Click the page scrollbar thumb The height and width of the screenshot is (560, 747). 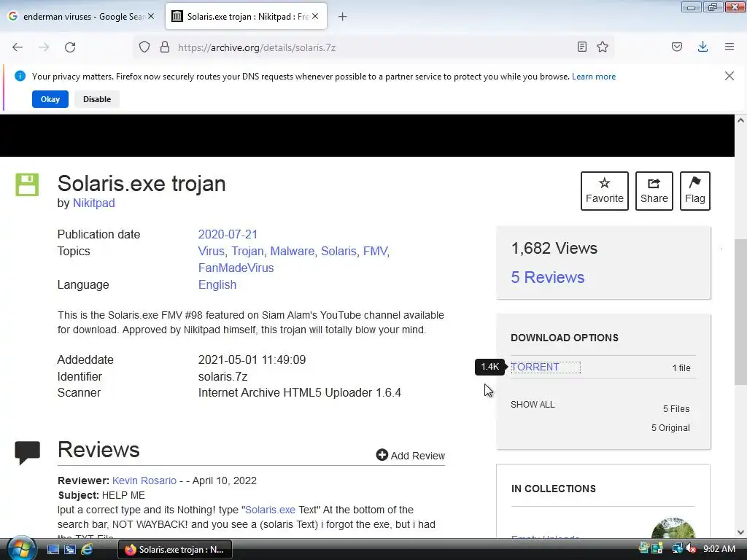coord(740,312)
